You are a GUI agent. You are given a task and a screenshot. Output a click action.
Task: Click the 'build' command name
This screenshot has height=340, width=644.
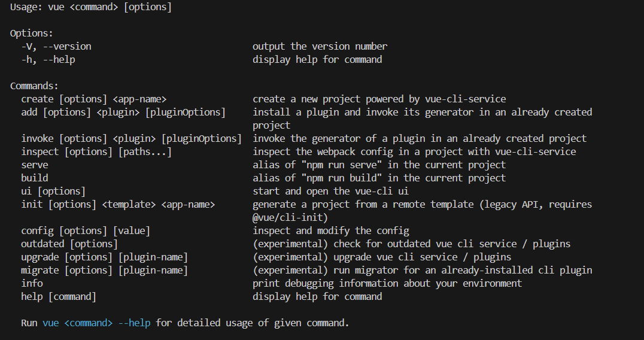tap(35, 178)
